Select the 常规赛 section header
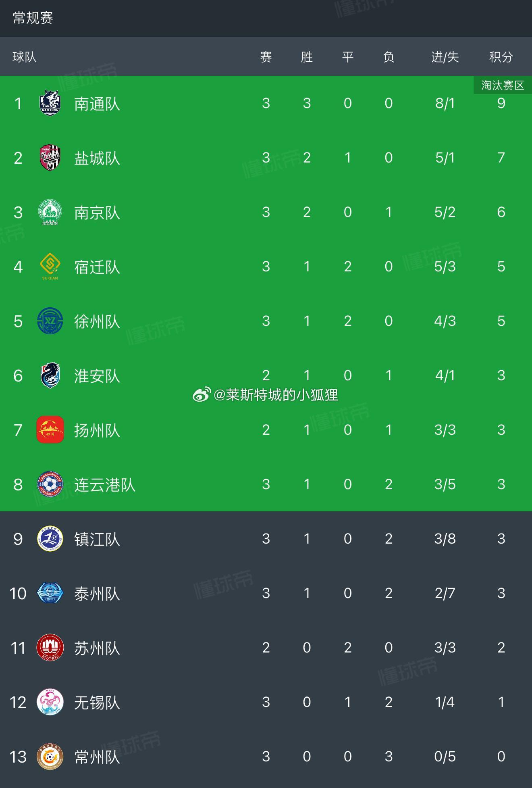Screen dimensions: 532x788 coord(33,18)
